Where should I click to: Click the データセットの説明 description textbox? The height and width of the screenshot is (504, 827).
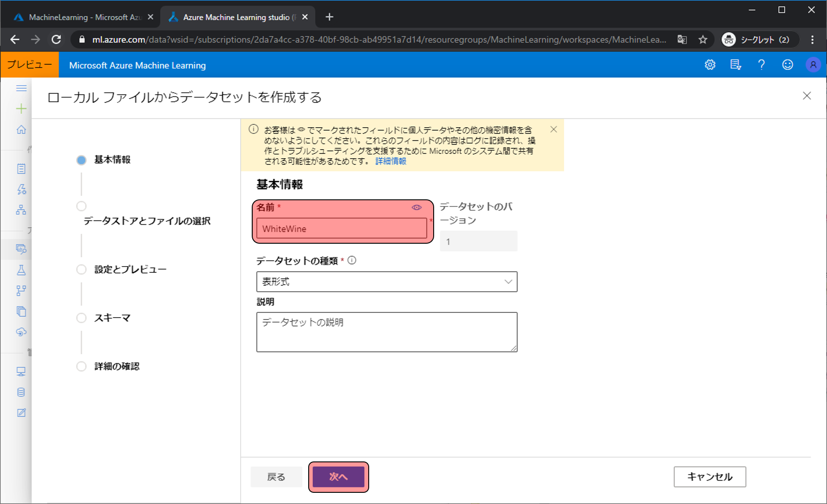tap(387, 332)
